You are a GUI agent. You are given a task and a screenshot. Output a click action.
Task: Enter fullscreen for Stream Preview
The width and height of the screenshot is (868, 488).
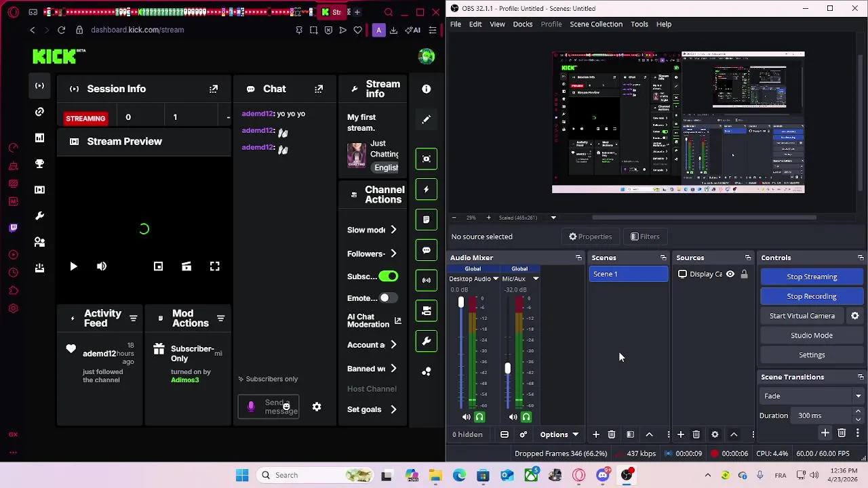(x=214, y=266)
